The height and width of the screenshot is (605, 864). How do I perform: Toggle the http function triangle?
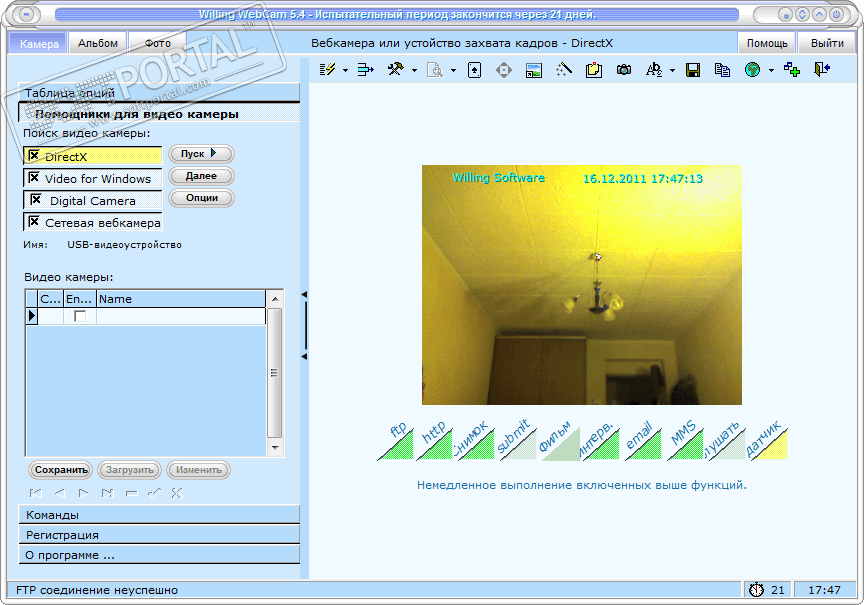[x=438, y=445]
